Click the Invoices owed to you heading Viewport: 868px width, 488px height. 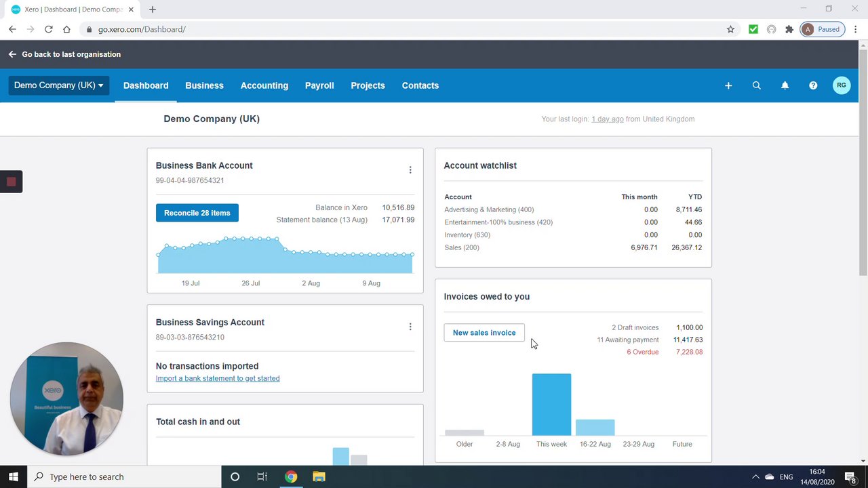coord(487,296)
